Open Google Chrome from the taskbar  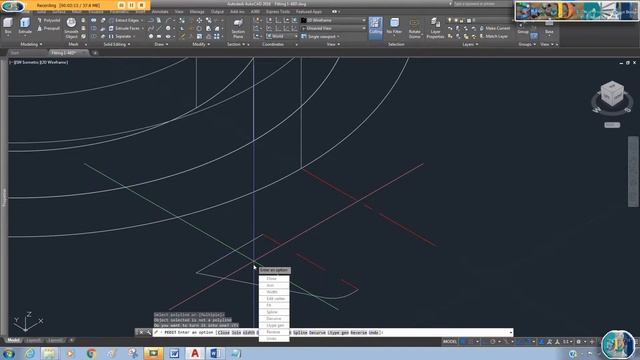click(x=91, y=353)
